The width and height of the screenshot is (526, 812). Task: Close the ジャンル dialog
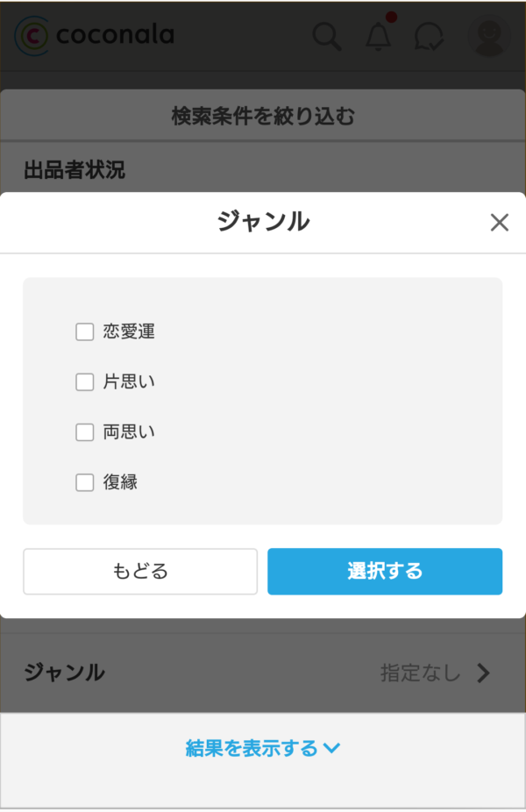pos(499,223)
